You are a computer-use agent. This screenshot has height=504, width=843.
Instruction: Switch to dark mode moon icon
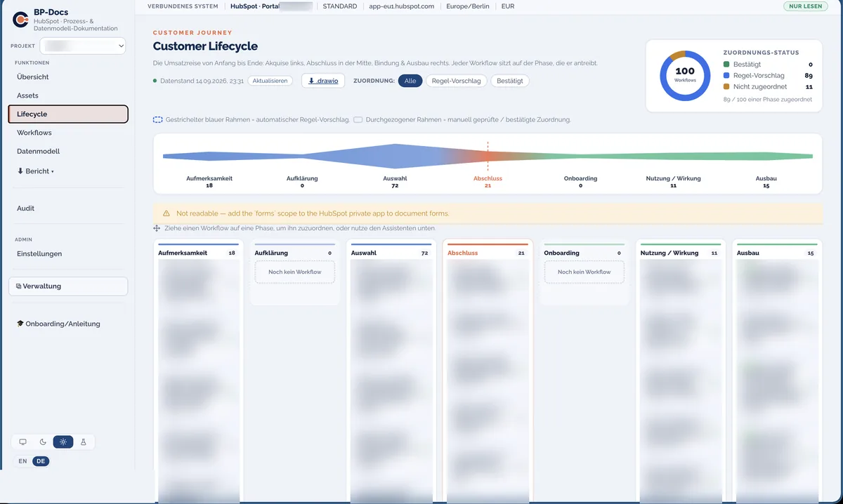tap(43, 442)
